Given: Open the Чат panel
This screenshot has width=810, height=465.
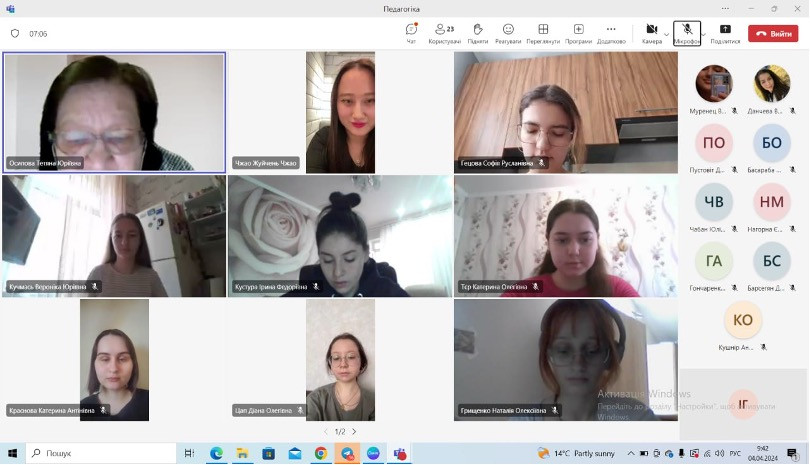Looking at the screenshot, I should (411, 34).
